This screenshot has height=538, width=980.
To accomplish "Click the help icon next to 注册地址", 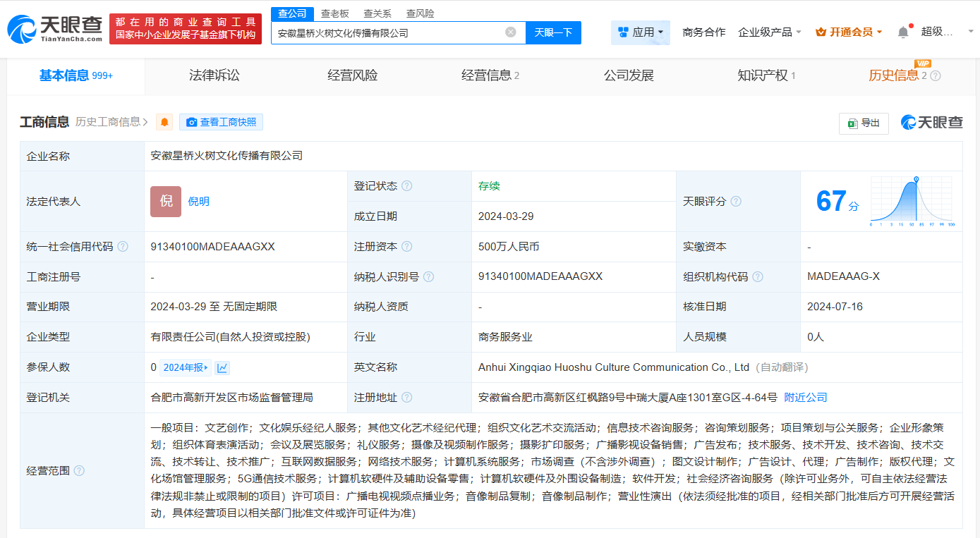I will [407, 398].
